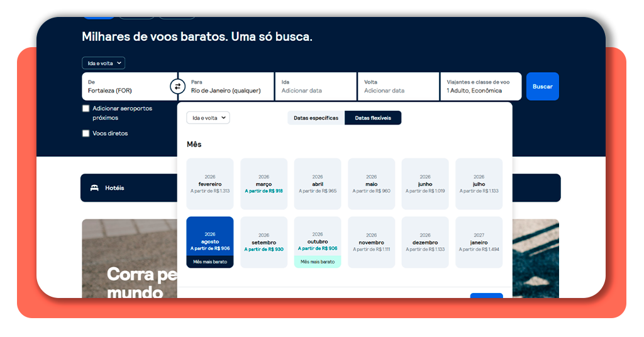The image size is (644, 337).
Task: Edit the Para destination field Rio de Janeiro
Action: [x=226, y=87]
